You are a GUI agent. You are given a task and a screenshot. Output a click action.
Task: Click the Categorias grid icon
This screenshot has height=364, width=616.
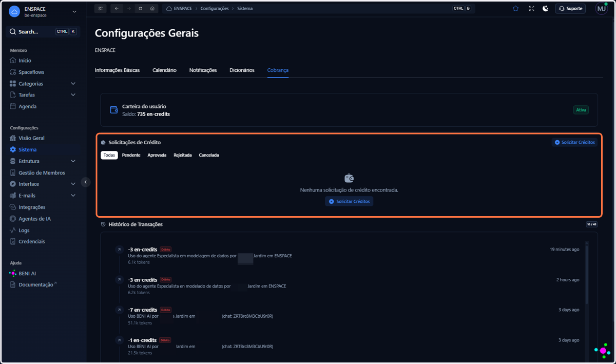[13, 84]
